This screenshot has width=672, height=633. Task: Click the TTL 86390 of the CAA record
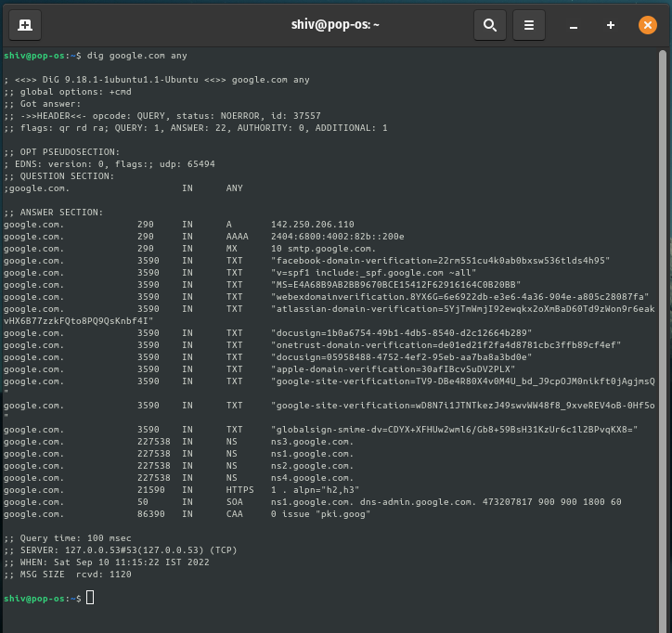tap(151, 514)
